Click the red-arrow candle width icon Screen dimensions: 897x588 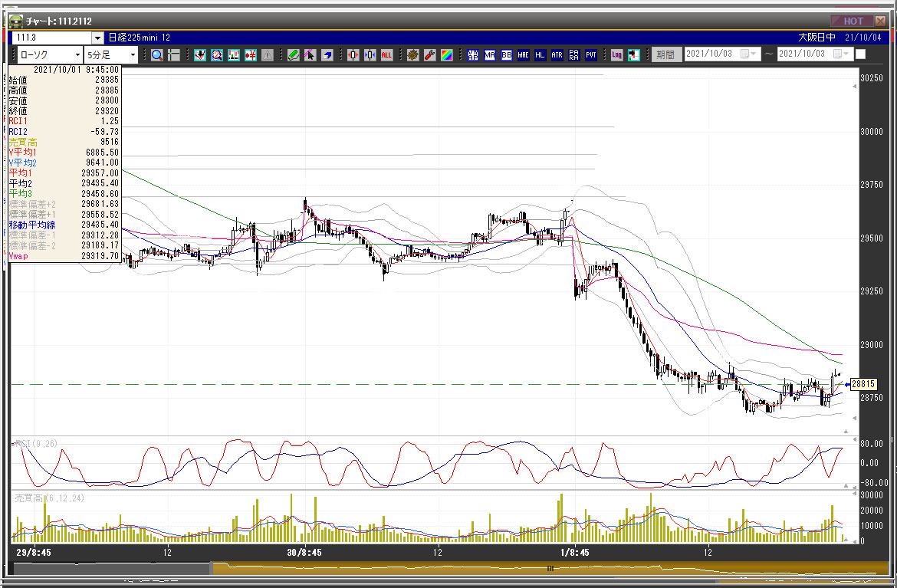(x=353, y=55)
